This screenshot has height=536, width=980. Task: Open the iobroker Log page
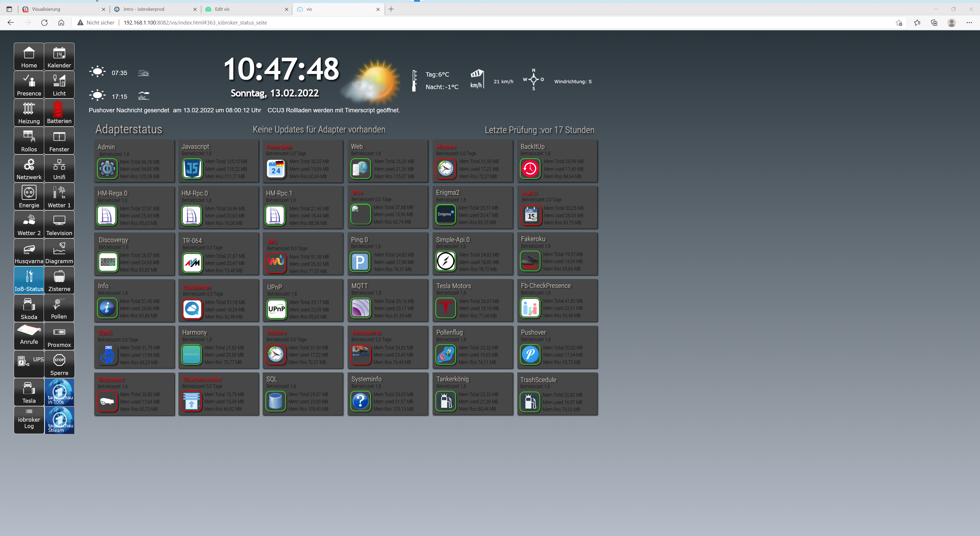tap(29, 420)
